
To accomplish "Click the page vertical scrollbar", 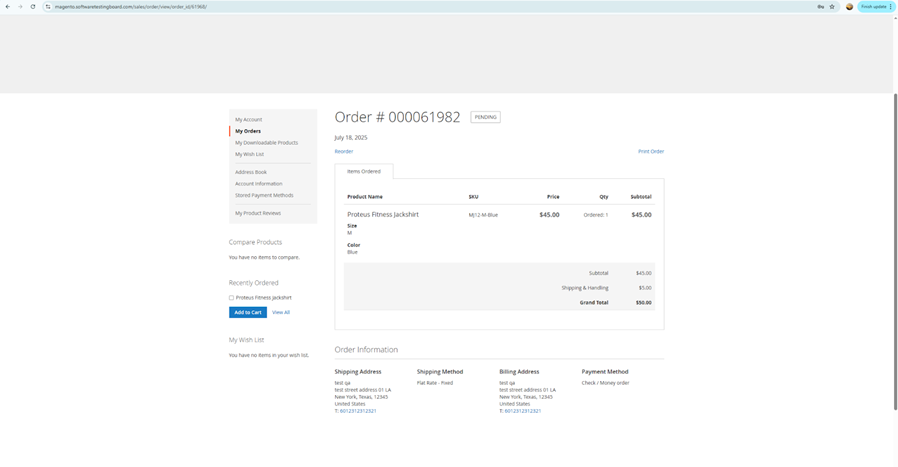I will click(x=894, y=250).
